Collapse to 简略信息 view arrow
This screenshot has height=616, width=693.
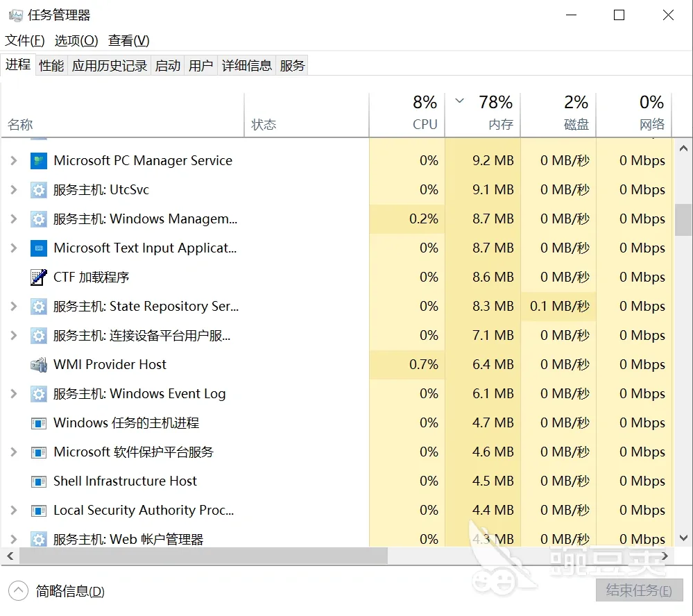click(x=18, y=591)
